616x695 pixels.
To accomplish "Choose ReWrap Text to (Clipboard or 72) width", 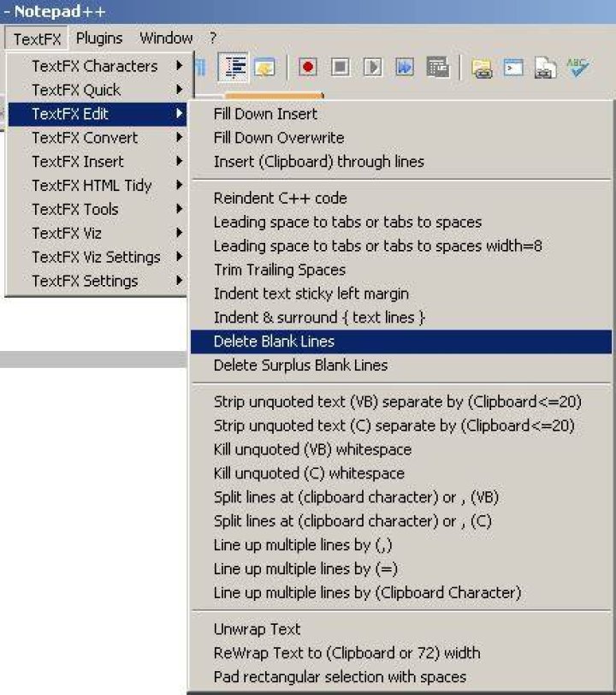I will [x=401, y=653].
